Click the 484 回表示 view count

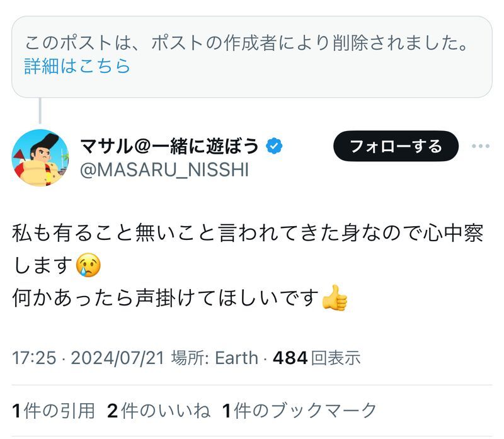[x=317, y=358]
